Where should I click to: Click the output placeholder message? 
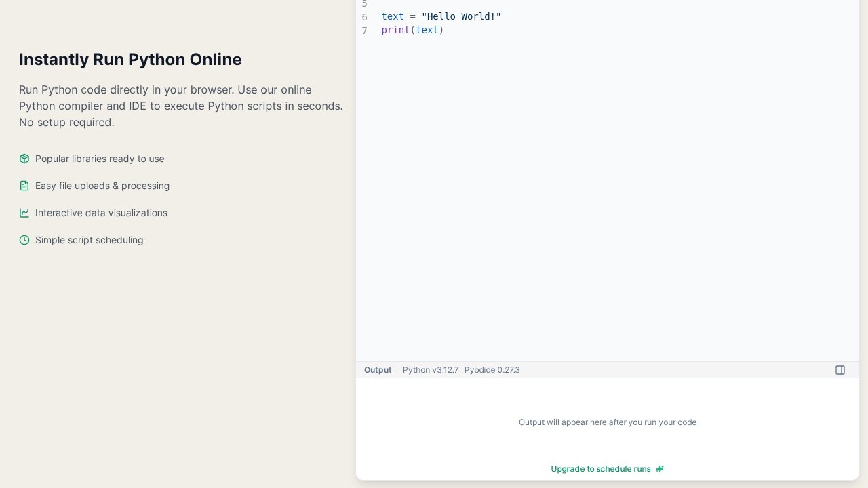[x=607, y=422]
